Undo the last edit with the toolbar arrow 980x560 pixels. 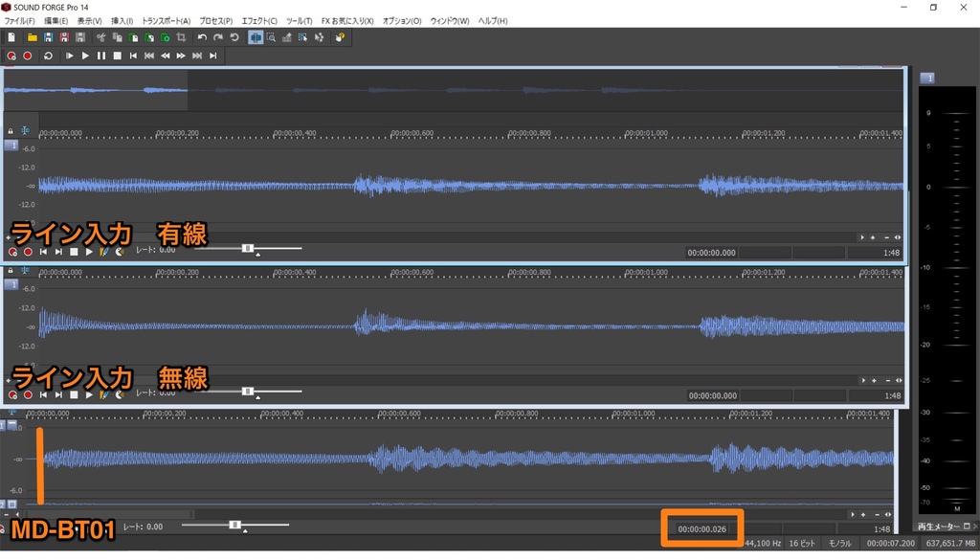[202, 37]
